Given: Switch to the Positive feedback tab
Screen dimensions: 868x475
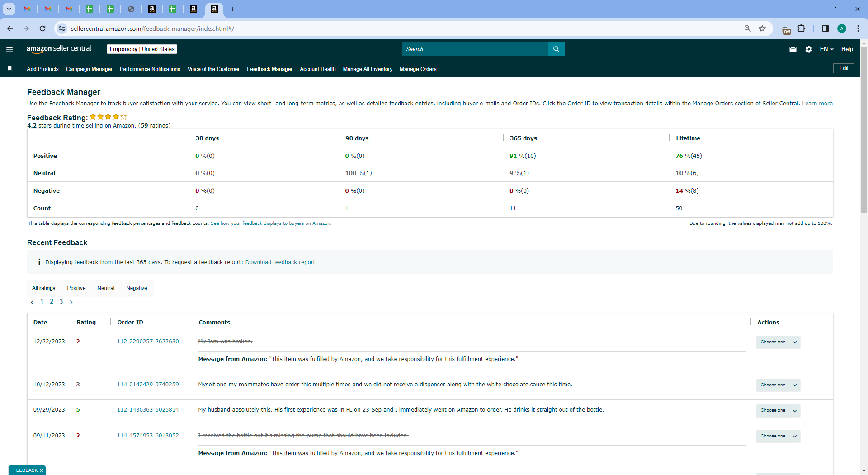Looking at the screenshot, I should [x=76, y=288].
